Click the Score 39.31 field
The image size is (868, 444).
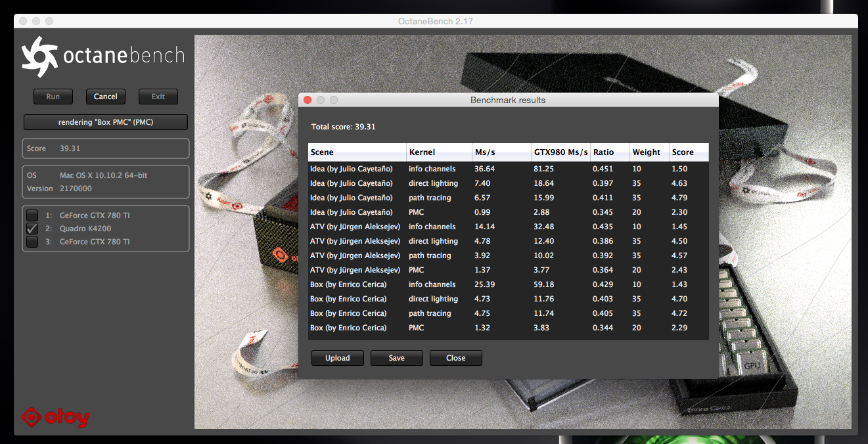[106, 148]
